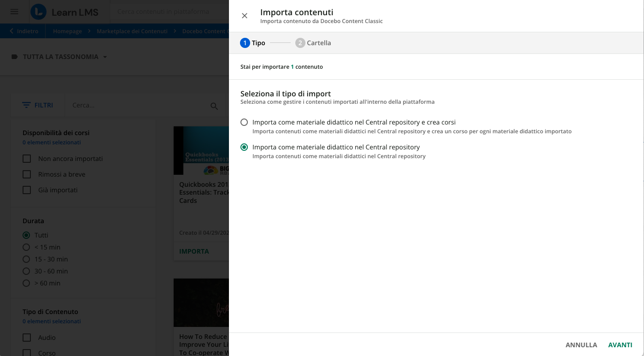Click 0 elementi selezionati under Tipo di Contenuto
This screenshot has height=356, width=644.
click(x=52, y=321)
